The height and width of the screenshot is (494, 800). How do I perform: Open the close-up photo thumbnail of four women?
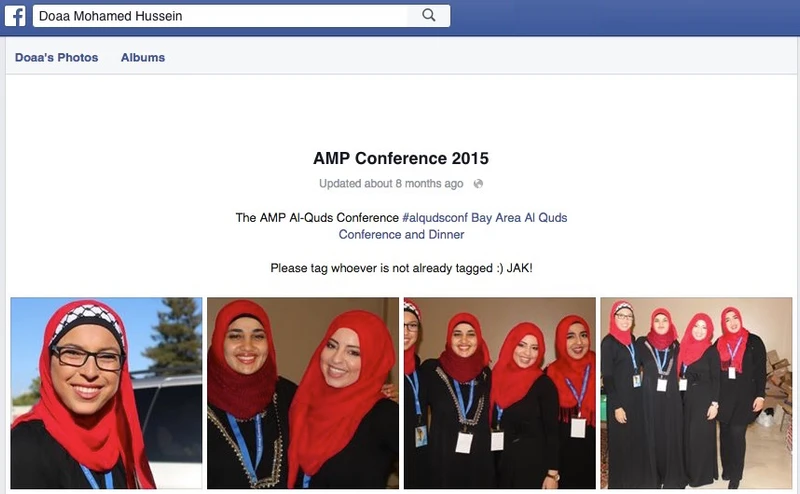pos(499,393)
